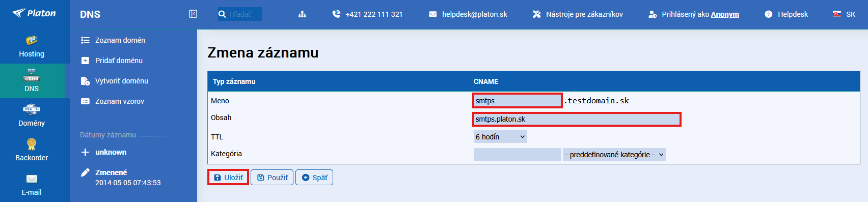Focus the Obsah smtps.platon.sk field
Image resolution: width=868 pixels, height=202 pixels.
click(x=577, y=119)
